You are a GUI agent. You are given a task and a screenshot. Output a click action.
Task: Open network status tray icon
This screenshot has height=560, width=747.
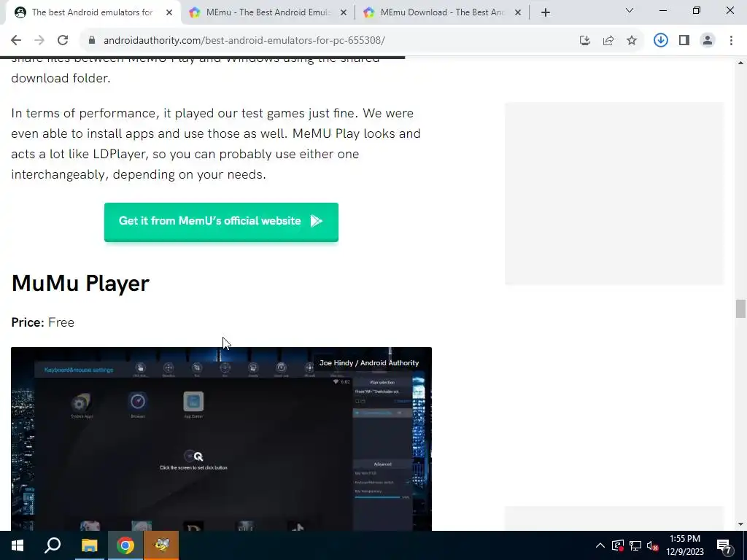[635, 545]
